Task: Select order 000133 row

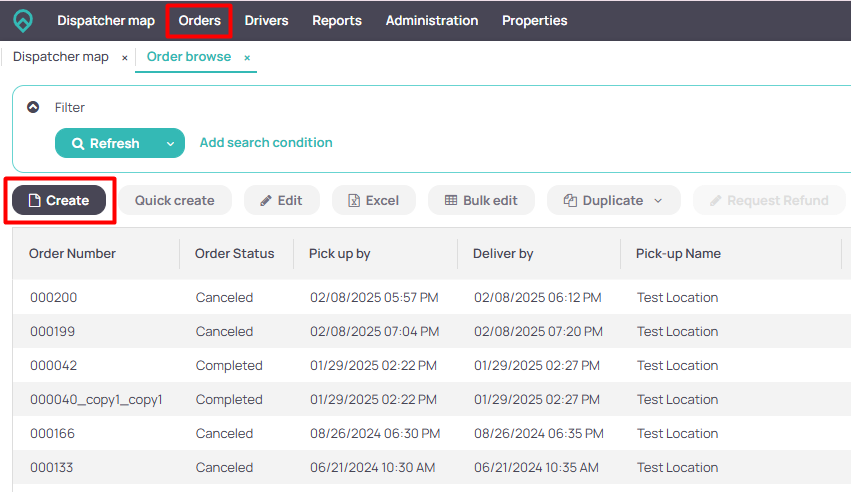Action: [431, 467]
